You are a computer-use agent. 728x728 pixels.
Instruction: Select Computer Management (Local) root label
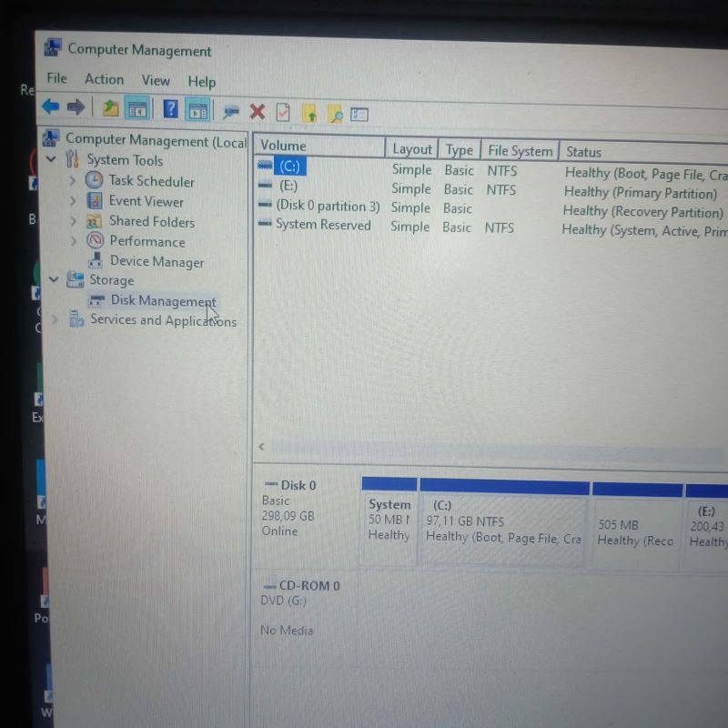click(x=156, y=140)
